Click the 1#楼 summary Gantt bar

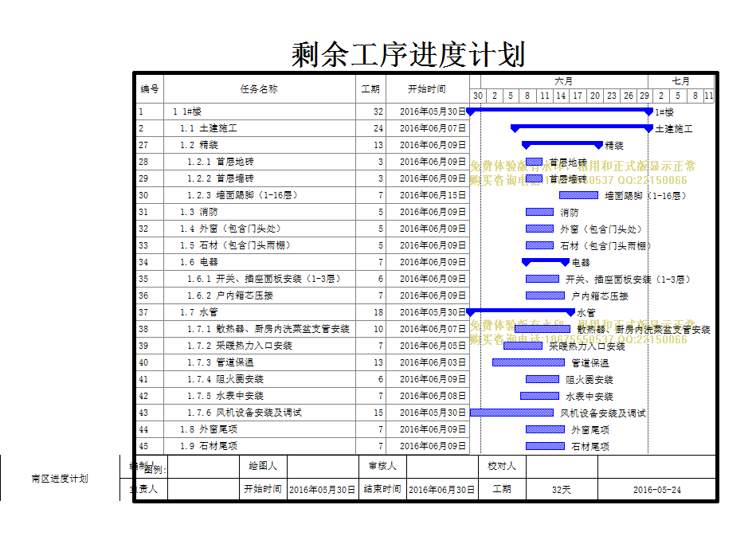(559, 111)
